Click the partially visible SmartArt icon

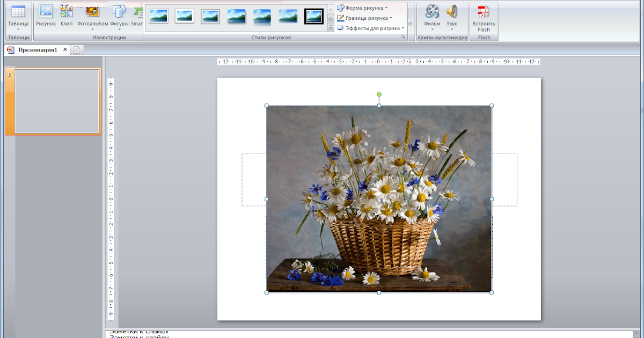click(137, 16)
